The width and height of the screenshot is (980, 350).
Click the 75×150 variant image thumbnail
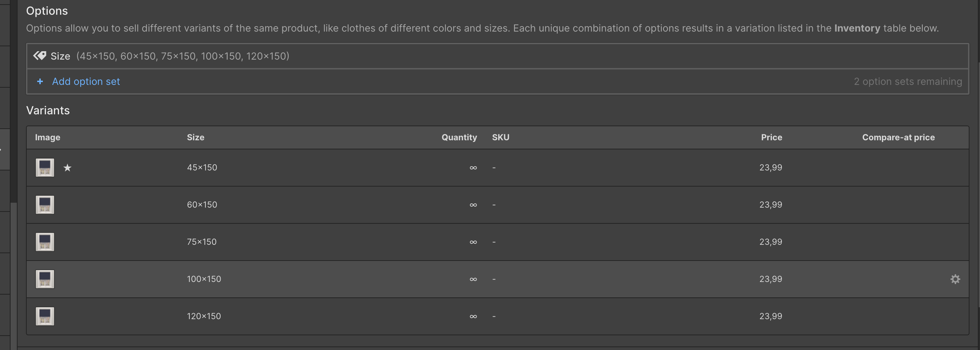point(45,242)
